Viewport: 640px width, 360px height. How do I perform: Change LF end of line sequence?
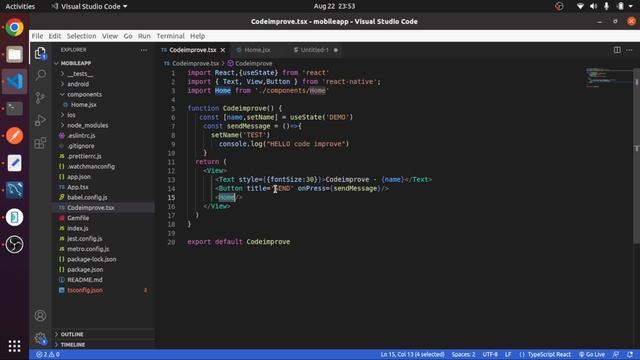click(508, 354)
